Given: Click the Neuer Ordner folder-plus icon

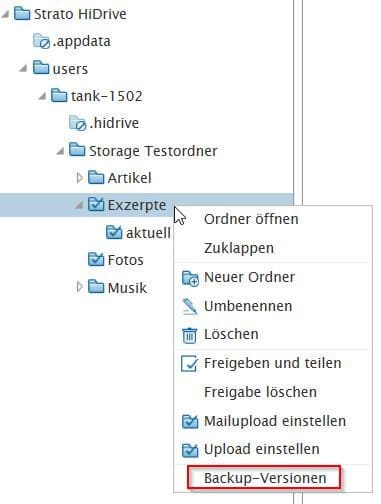Looking at the screenshot, I should (190, 278).
